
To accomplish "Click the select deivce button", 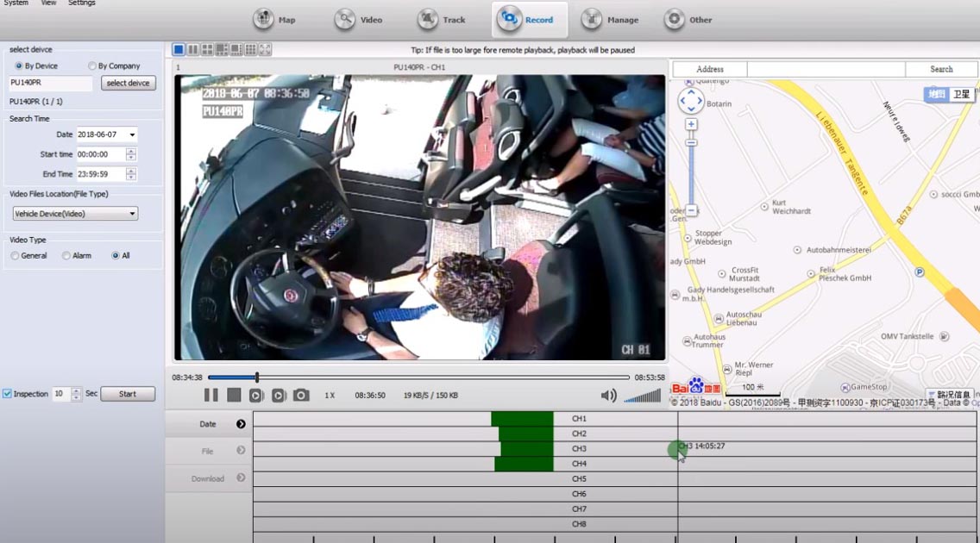I will coord(129,83).
